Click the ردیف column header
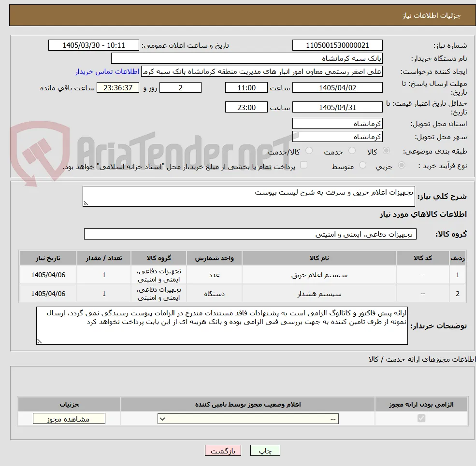This screenshot has height=466, width=476. pyautogui.click(x=458, y=258)
